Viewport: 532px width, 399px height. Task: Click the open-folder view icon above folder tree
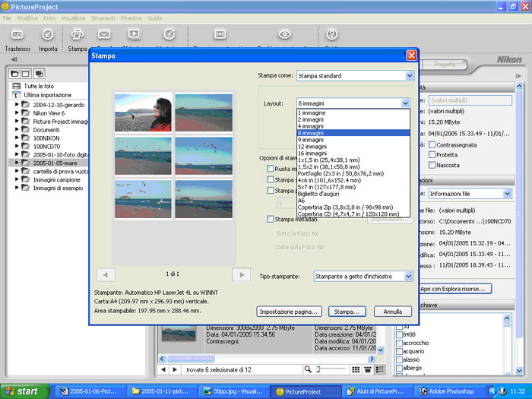[14, 74]
